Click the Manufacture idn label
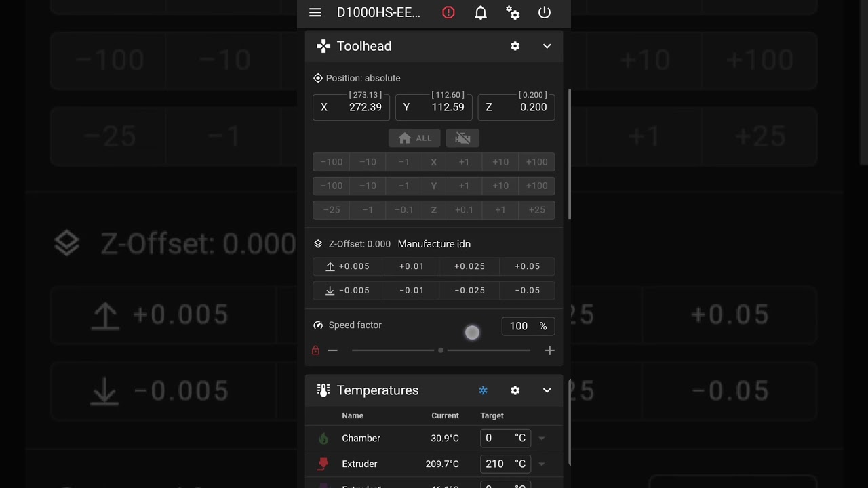The image size is (868, 488). pos(434,244)
